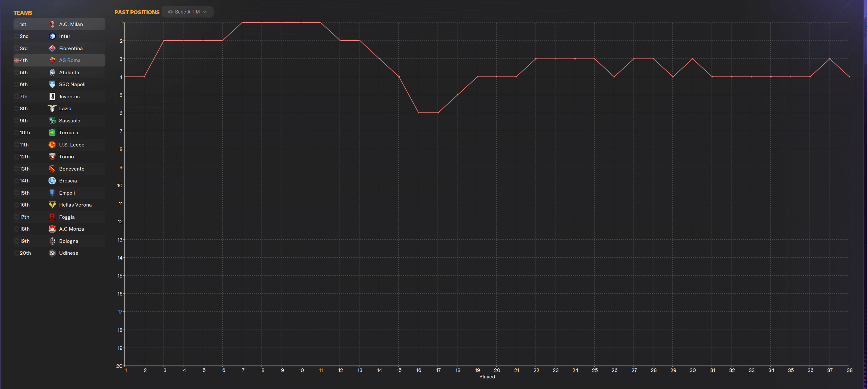This screenshot has height=389, width=868.
Task: Click the eye icon beside Serie A TIM
Action: click(170, 12)
